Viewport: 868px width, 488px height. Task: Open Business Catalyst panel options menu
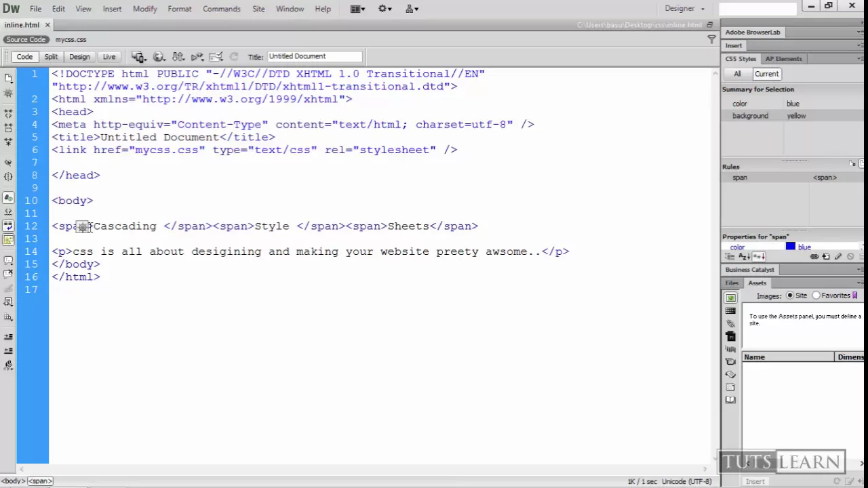860,270
